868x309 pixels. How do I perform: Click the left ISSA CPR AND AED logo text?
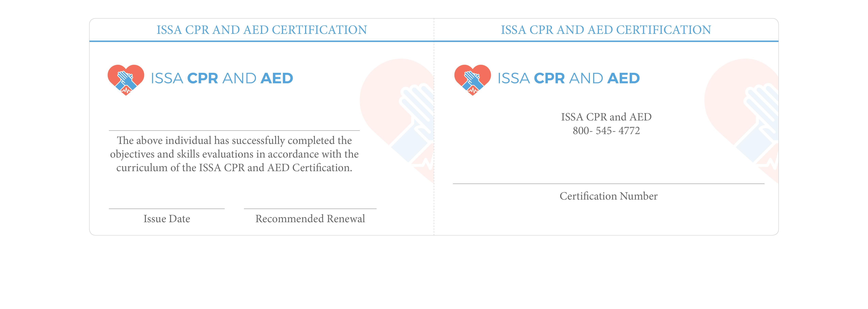[x=222, y=78]
